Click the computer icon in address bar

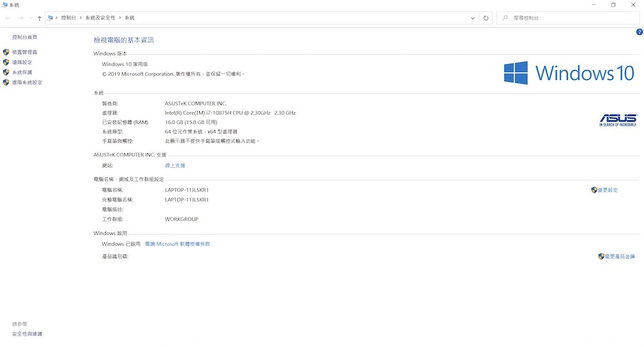coord(50,17)
